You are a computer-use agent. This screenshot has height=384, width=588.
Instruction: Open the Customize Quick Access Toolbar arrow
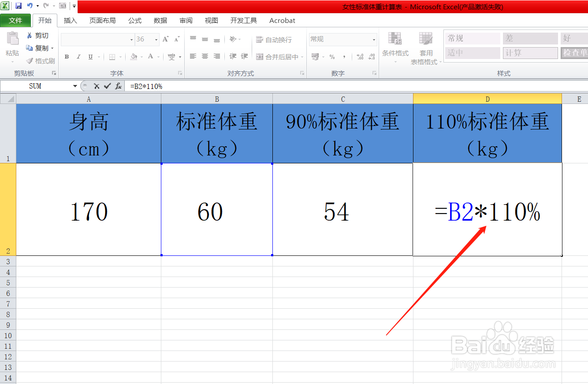pyautogui.click(x=74, y=6)
